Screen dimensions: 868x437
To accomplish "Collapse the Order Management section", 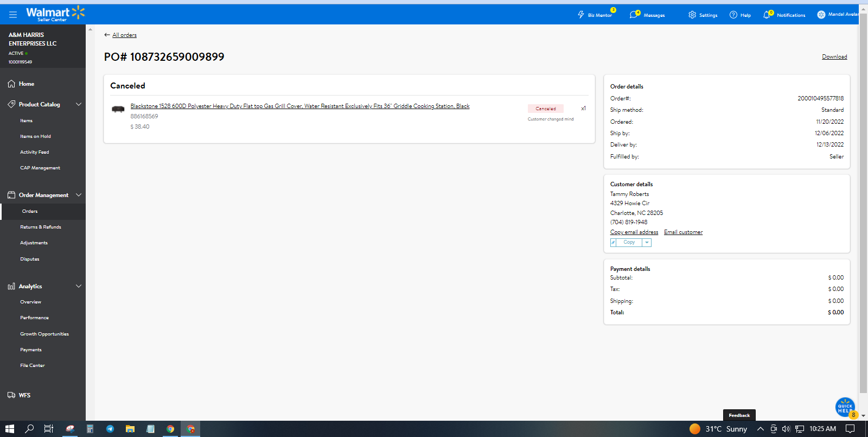I will pos(79,195).
